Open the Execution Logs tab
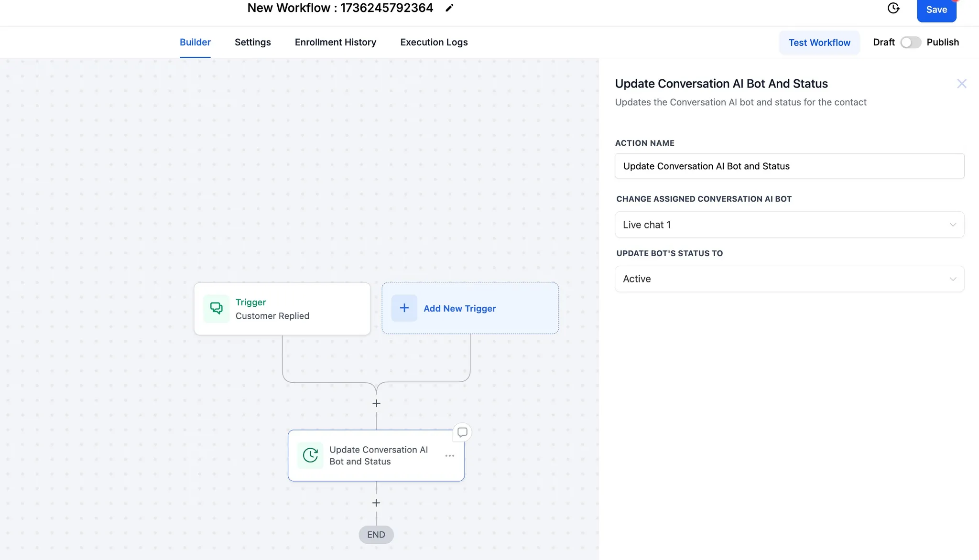This screenshot has width=979, height=560. [434, 42]
